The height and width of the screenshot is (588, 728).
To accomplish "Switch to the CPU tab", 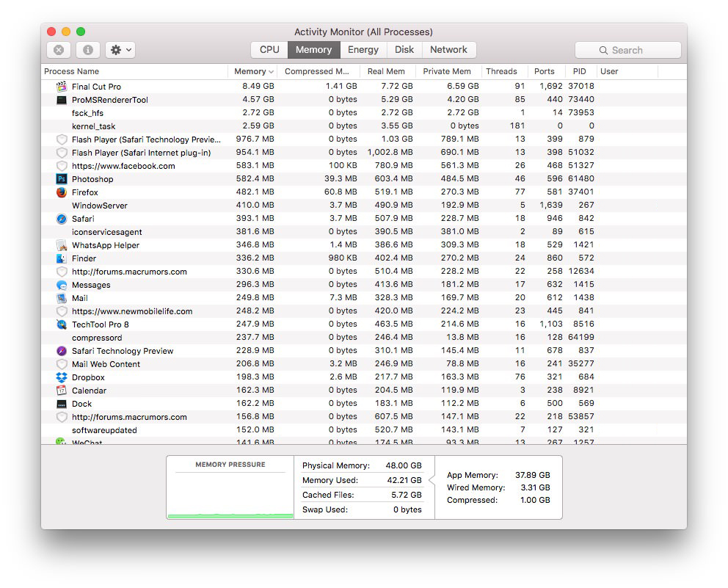I will (x=269, y=50).
